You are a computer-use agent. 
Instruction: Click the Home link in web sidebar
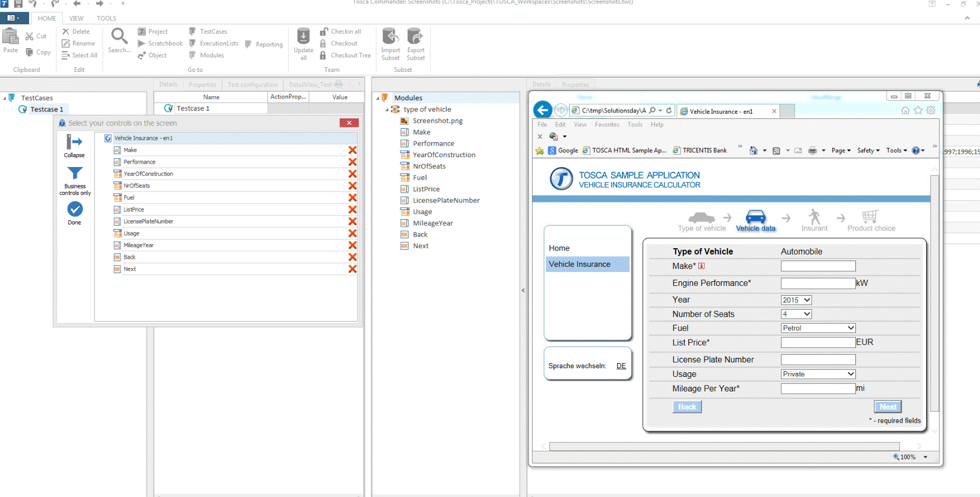559,248
